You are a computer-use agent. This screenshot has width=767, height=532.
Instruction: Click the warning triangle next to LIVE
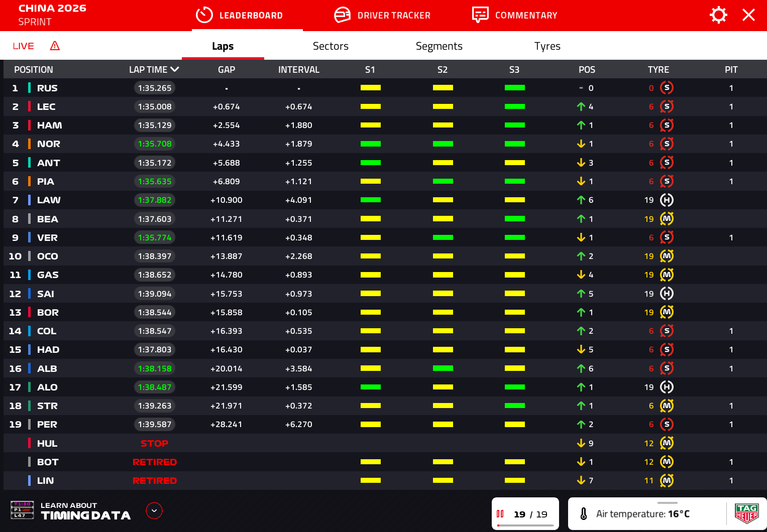55,46
